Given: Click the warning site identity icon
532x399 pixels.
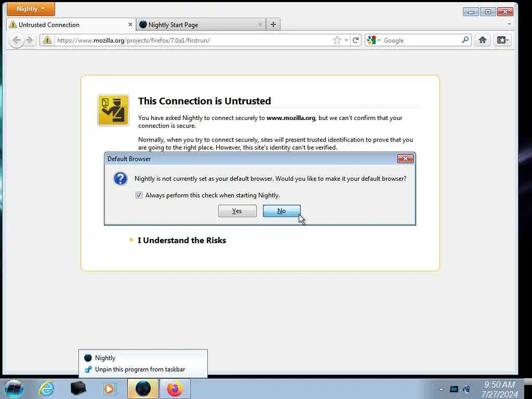Looking at the screenshot, I should coord(47,41).
